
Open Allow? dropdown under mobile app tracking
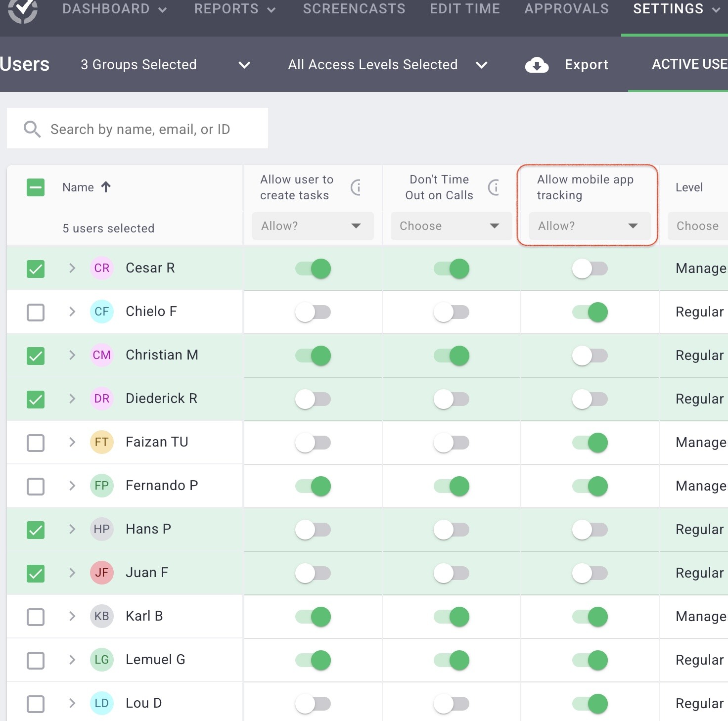pos(590,226)
